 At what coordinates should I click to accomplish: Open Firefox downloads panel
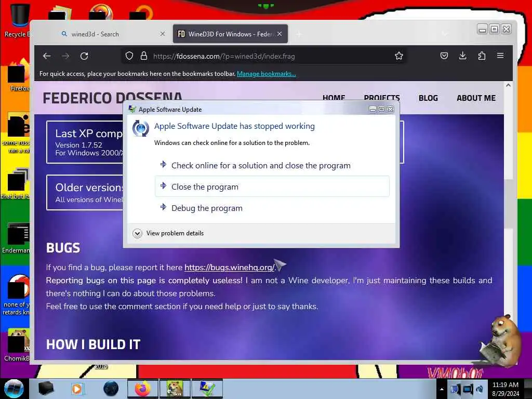pos(462,56)
